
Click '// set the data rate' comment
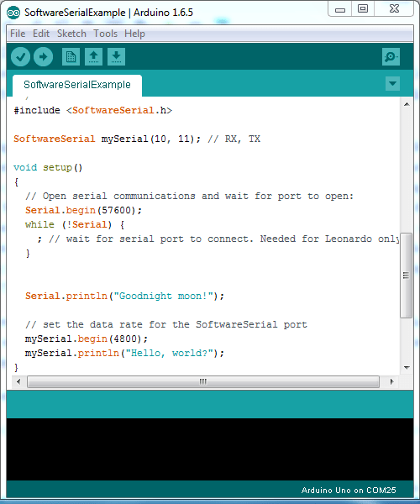pyautogui.click(x=166, y=324)
